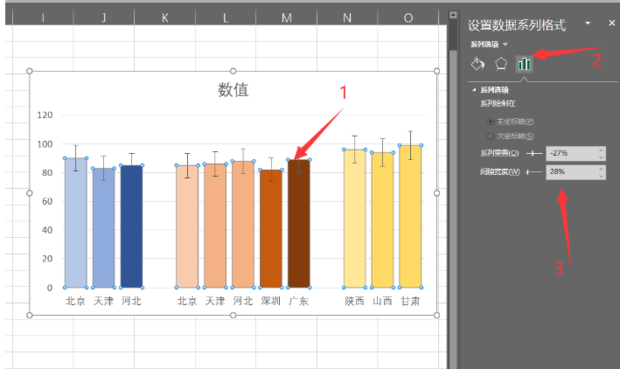
Task: Select the medium blue 天津 bar
Action: [x=104, y=228]
